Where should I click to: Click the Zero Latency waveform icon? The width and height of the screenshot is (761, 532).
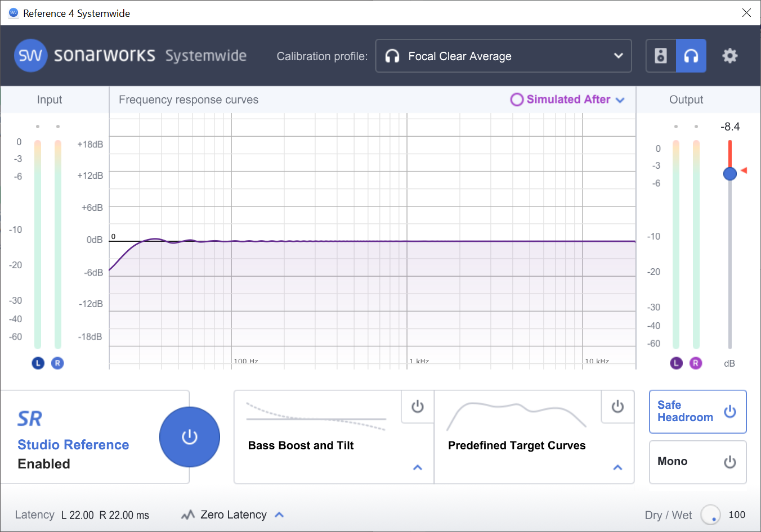coord(188,515)
